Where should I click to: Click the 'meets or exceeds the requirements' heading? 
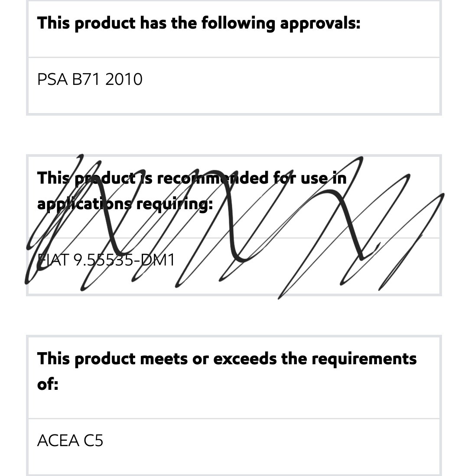[278, 359]
